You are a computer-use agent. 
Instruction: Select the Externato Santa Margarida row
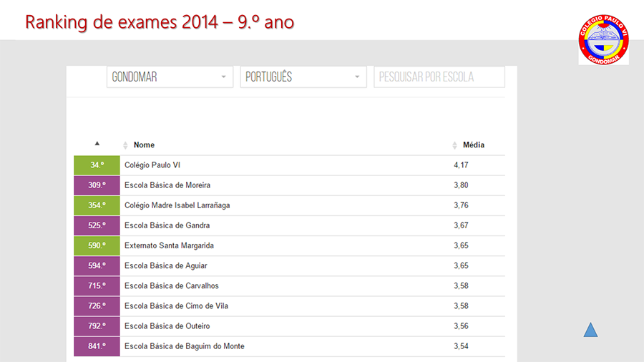290,245
